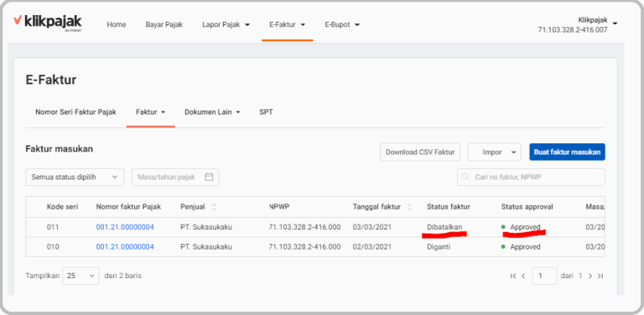644x315 pixels.
Task: Open faktur 001.21.00000004 in row 010
Action: (125, 247)
